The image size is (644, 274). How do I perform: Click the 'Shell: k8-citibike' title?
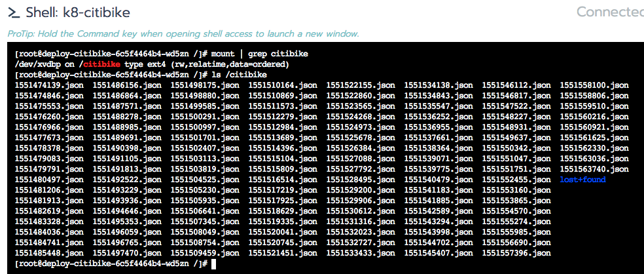pos(78,12)
